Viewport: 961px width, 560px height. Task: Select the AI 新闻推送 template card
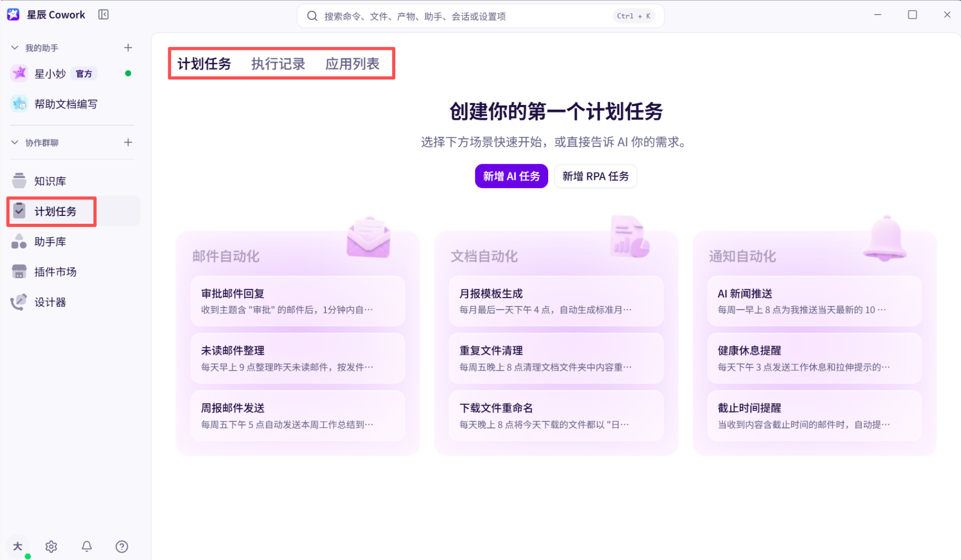(x=815, y=301)
